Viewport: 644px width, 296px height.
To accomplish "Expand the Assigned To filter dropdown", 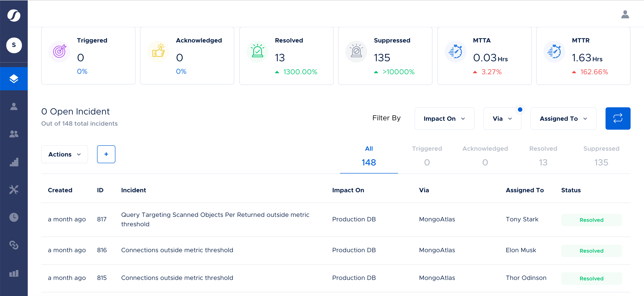I will pyautogui.click(x=563, y=118).
